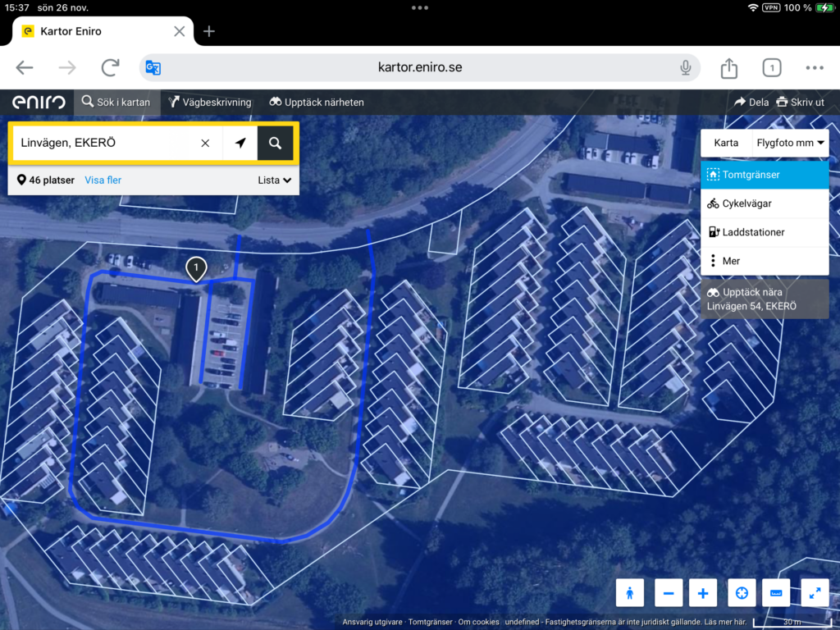Tap the battery status icon
The height and width of the screenshot is (630, 840).
pyautogui.click(x=824, y=7)
